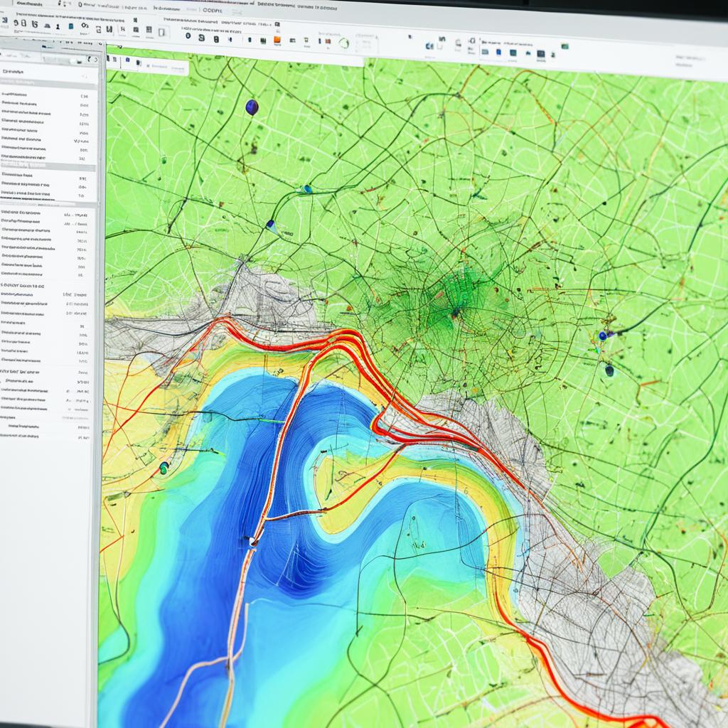This screenshot has height=728, width=728.
Task: Click the dark square icon in right ribbon group
Action: (541, 54)
